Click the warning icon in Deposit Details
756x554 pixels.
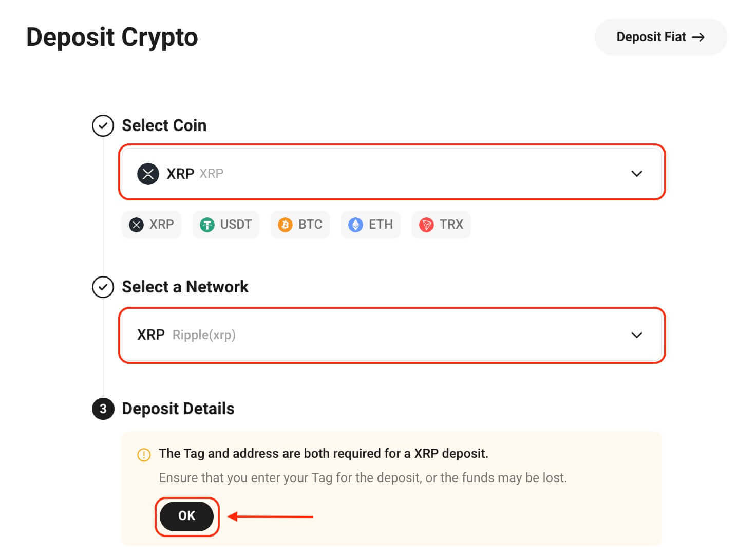pyautogui.click(x=143, y=455)
